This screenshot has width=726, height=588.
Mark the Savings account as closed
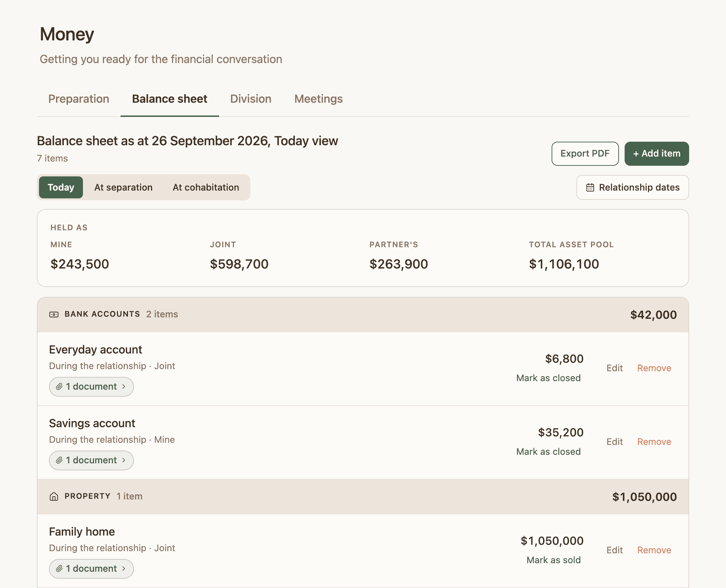[x=548, y=452]
